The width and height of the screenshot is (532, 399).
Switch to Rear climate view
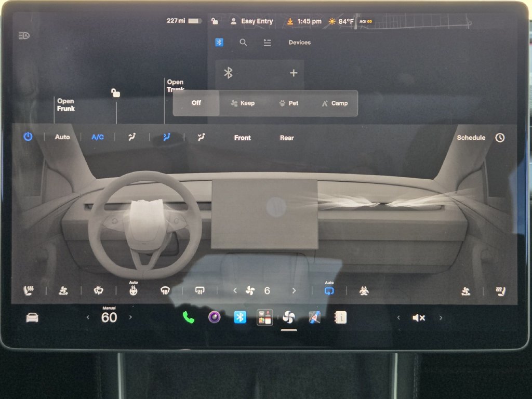click(287, 138)
